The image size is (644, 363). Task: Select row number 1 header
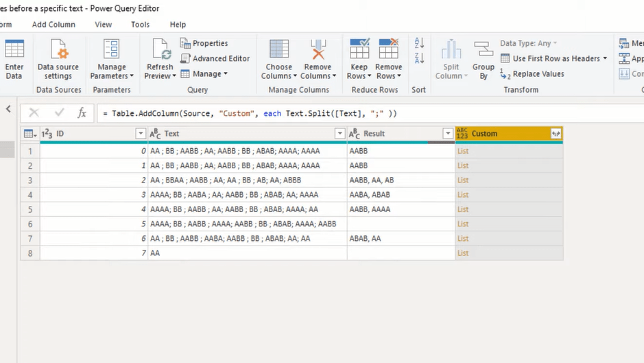(x=30, y=151)
